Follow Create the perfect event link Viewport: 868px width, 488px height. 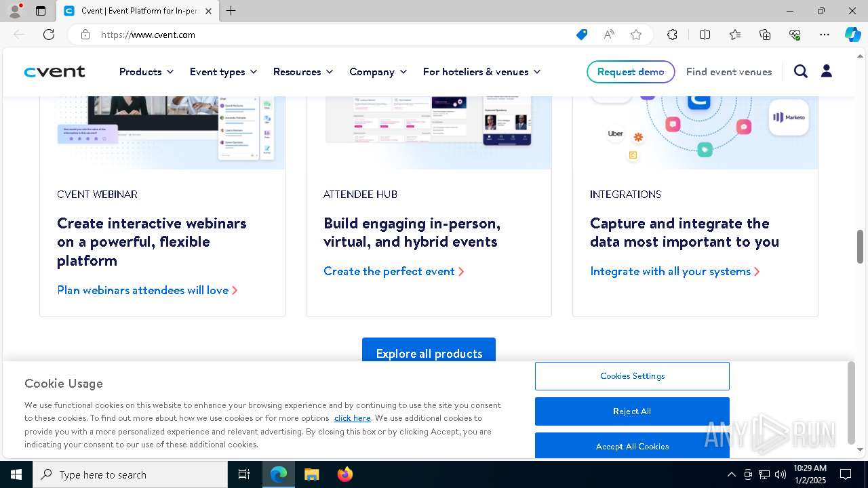[393, 271]
